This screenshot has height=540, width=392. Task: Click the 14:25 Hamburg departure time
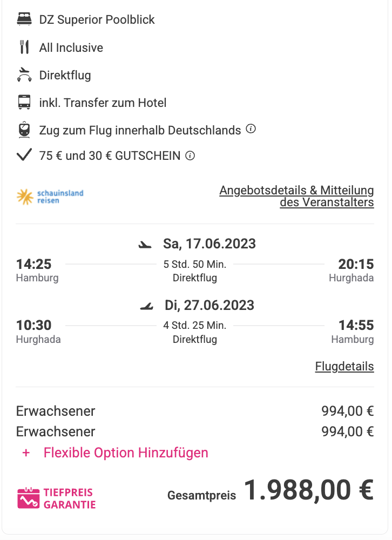(34, 264)
